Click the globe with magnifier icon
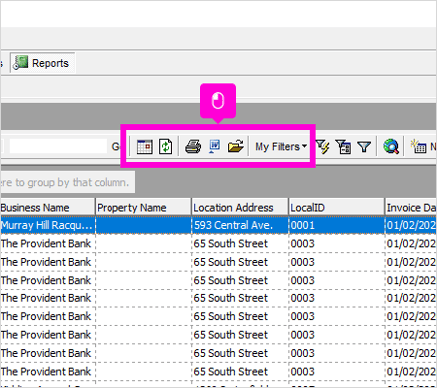 [x=391, y=147]
